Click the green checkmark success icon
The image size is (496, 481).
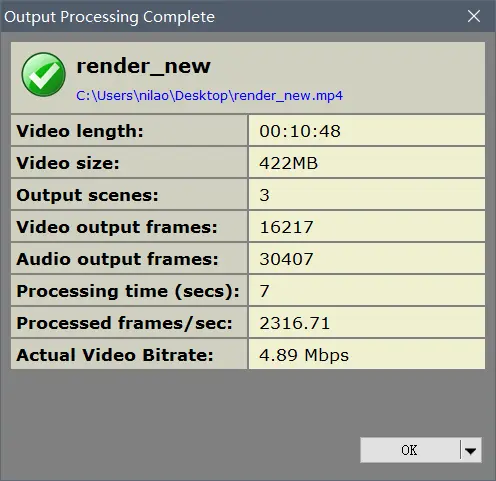[43, 74]
